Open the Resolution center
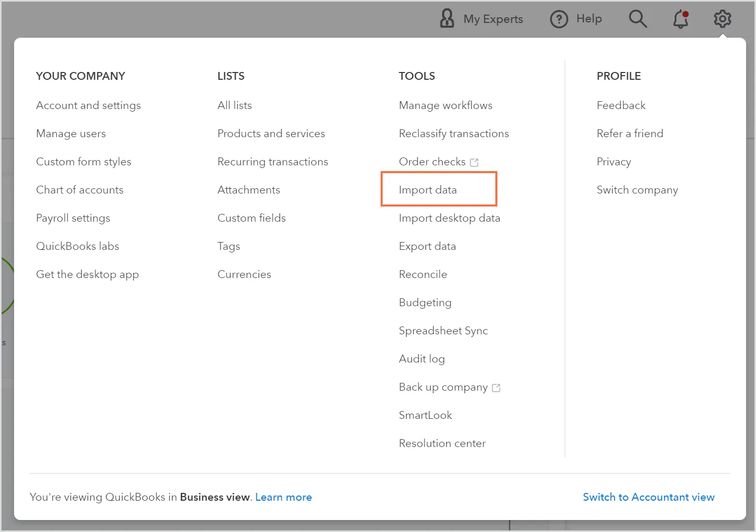Screen dimensions: 756x532 [x=442, y=443]
